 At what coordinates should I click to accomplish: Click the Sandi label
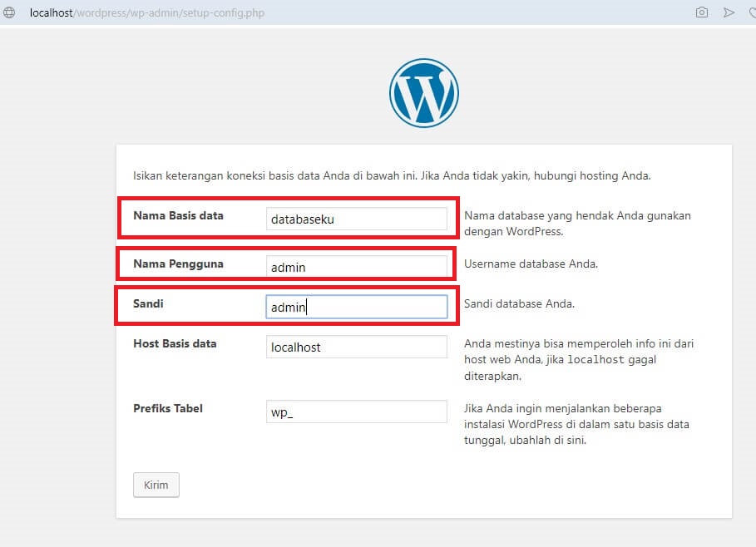pos(147,303)
